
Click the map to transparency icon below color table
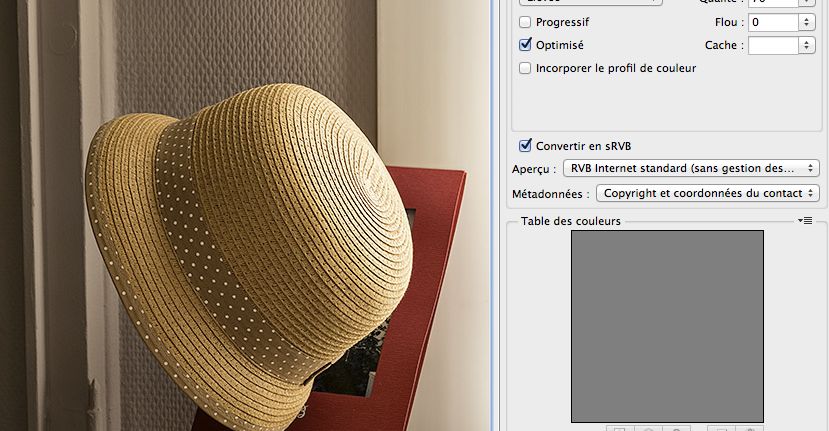coord(620,429)
